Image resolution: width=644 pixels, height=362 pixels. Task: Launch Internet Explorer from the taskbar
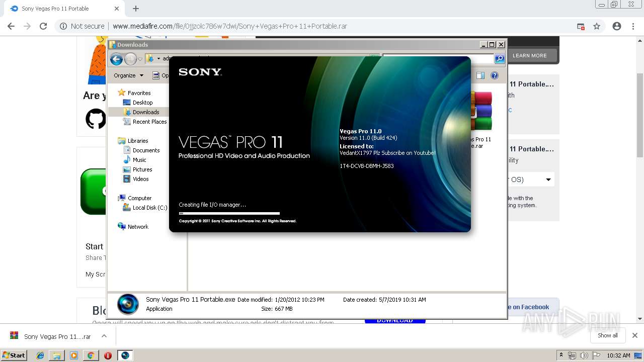[40, 355]
